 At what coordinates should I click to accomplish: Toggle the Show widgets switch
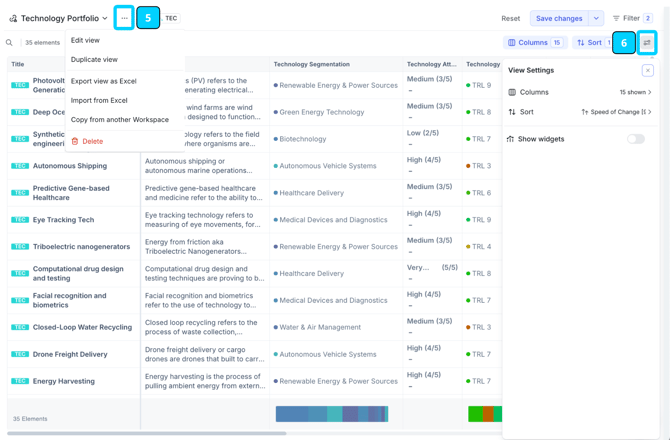pyautogui.click(x=635, y=139)
